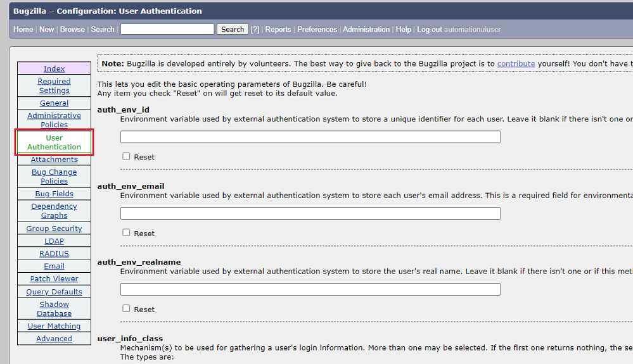Click the [?] quick search help link
This screenshot has width=633, height=364.
coord(255,29)
